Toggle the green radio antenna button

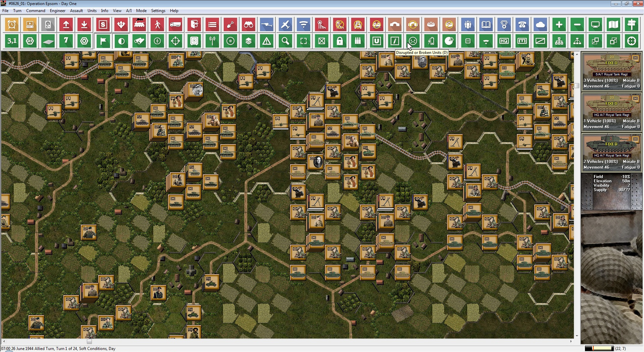pos(212,41)
